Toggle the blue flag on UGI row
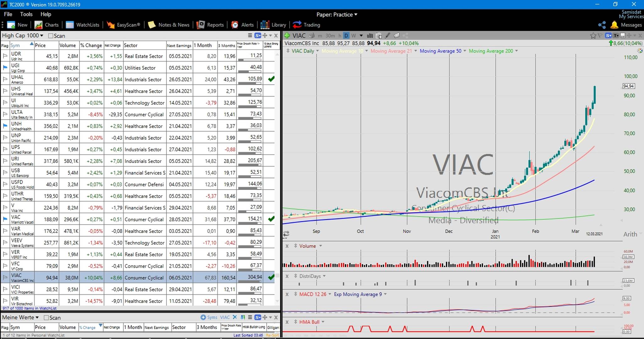Image resolution: width=644 pixels, height=339 pixels. (x=5, y=67)
